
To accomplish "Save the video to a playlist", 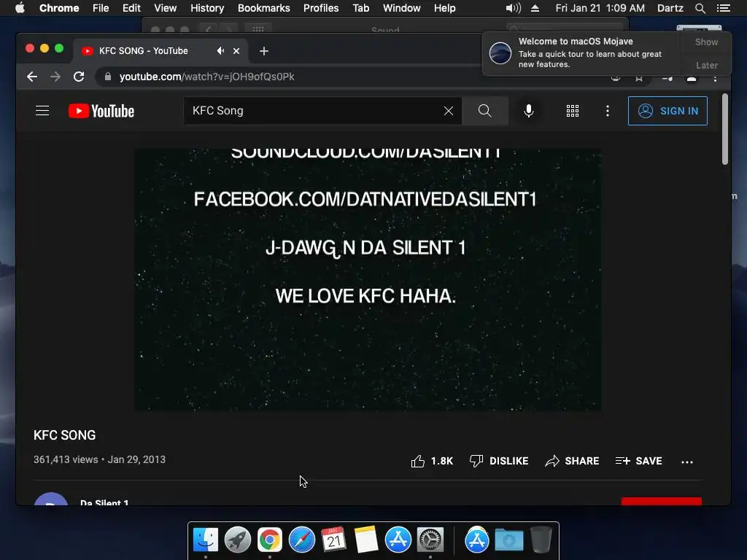I will 639,461.
